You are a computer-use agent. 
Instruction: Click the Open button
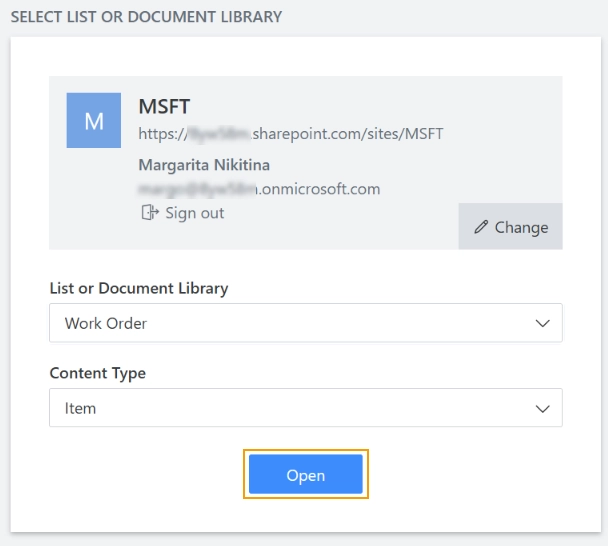click(306, 474)
